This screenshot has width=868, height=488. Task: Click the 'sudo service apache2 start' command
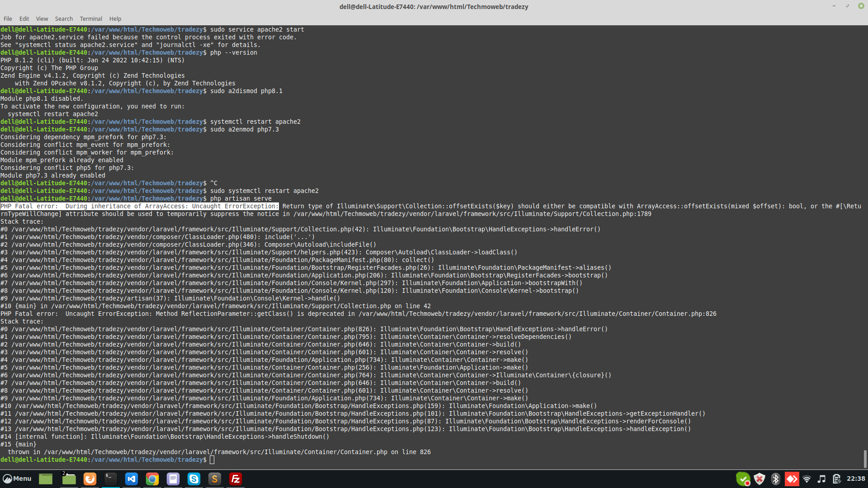click(x=257, y=29)
